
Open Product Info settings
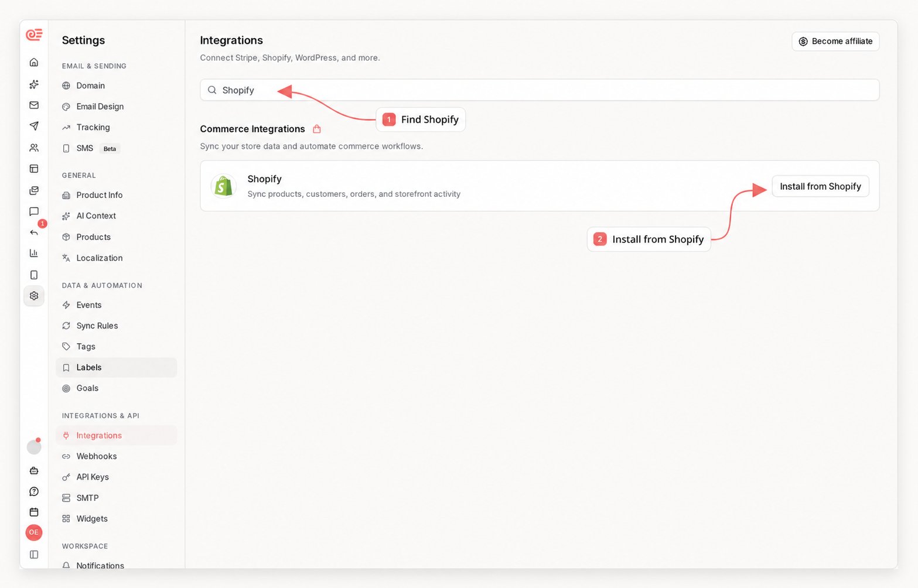(117, 195)
